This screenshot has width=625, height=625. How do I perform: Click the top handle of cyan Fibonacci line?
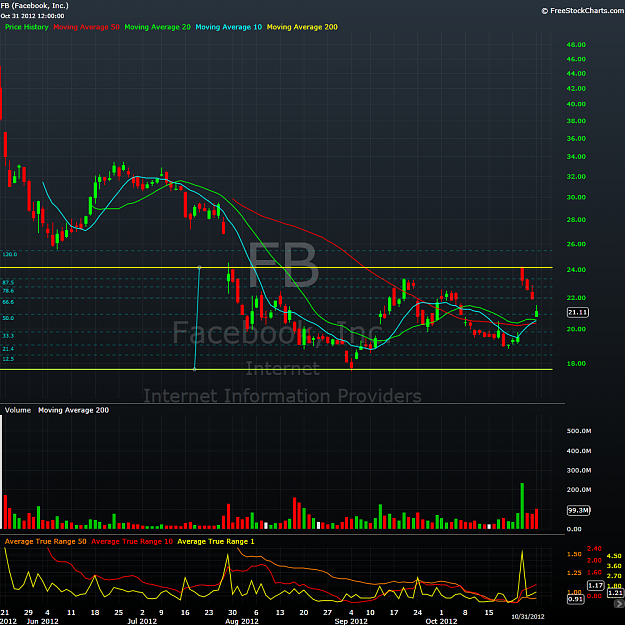point(199,267)
